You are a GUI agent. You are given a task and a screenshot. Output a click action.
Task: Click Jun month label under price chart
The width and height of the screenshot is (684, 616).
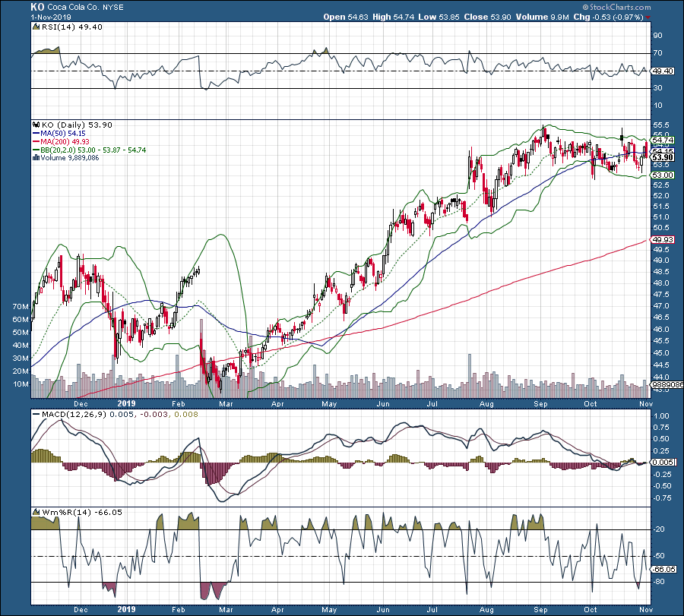click(x=382, y=403)
